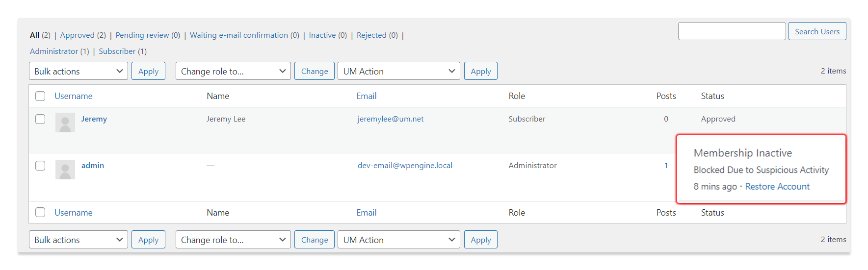Tick the select-all checkbox in the top header
Image resolution: width=868 pixels, height=270 pixels.
40,96
